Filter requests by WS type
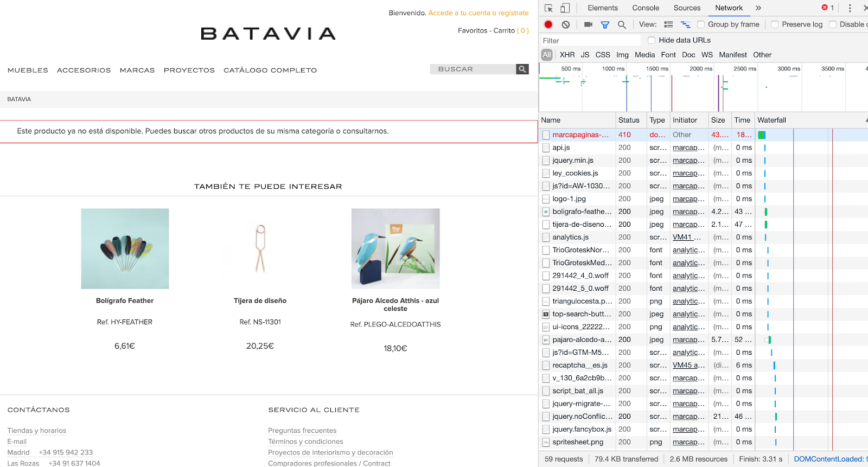Screen dimensions: 868x467 707,55
